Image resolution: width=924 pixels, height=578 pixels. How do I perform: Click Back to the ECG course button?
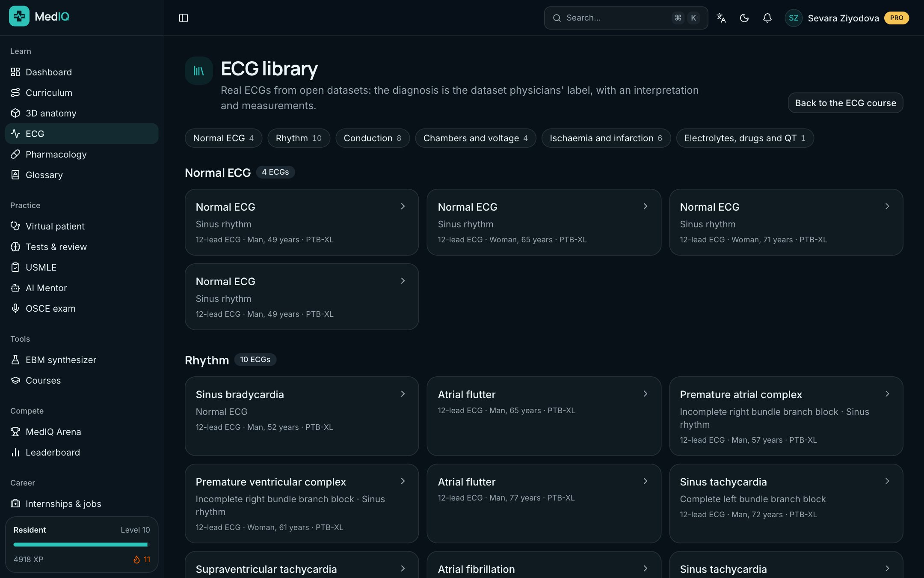point(845,103)
